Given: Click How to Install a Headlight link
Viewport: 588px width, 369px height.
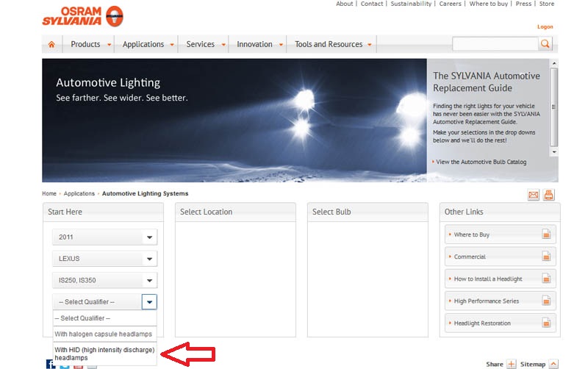Looking at the screenshot, I should (x=488, y=279).
